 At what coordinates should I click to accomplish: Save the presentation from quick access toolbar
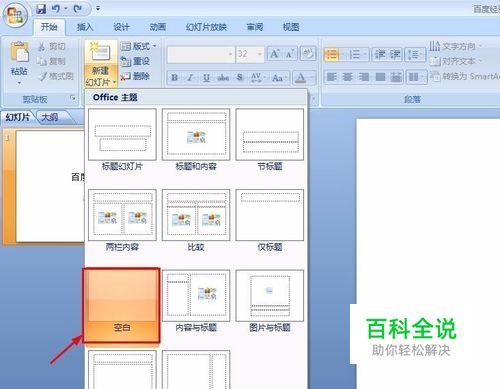pyautogui.click(x=41, y=9)
